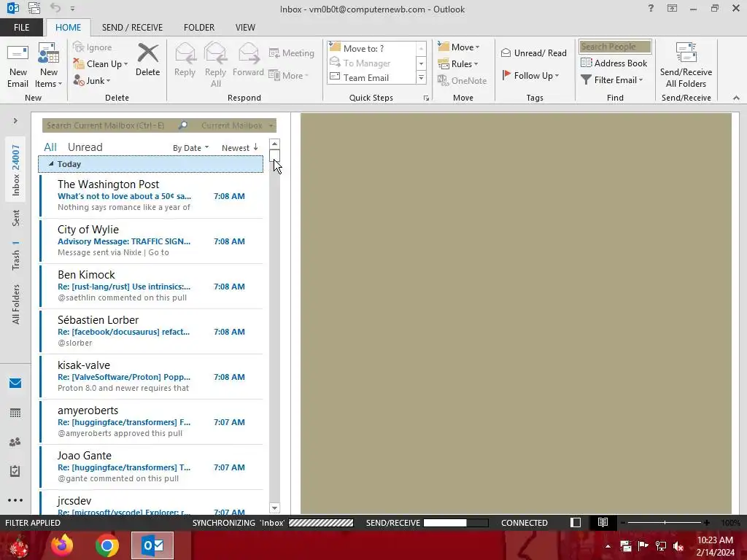Screen dimensions: 747x560
Task: Open FOLDER ribbon tab
Action: [199, 27]
